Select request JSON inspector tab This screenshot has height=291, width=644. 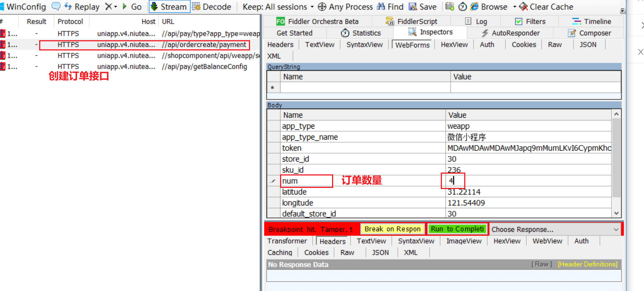(x=588, y=45)
